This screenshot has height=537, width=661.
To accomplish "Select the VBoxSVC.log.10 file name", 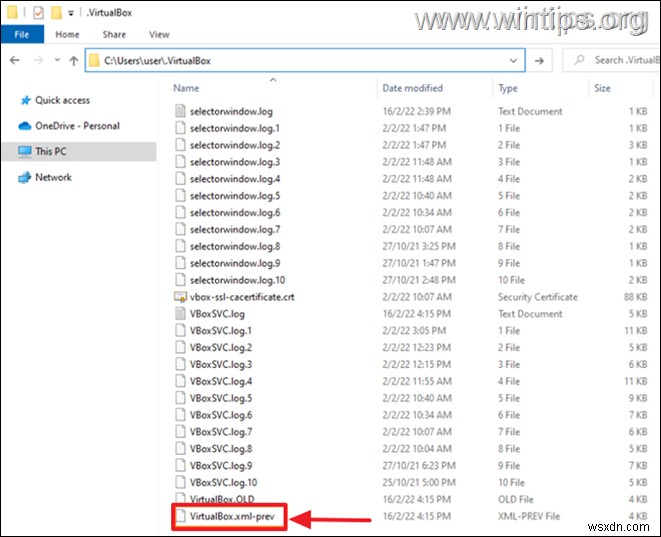I will coord(223,483).
